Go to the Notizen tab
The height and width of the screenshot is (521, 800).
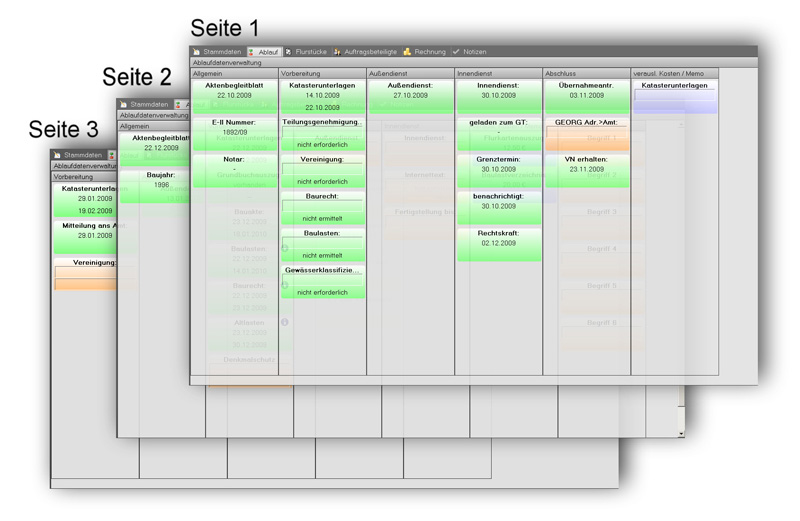(474, 52)
